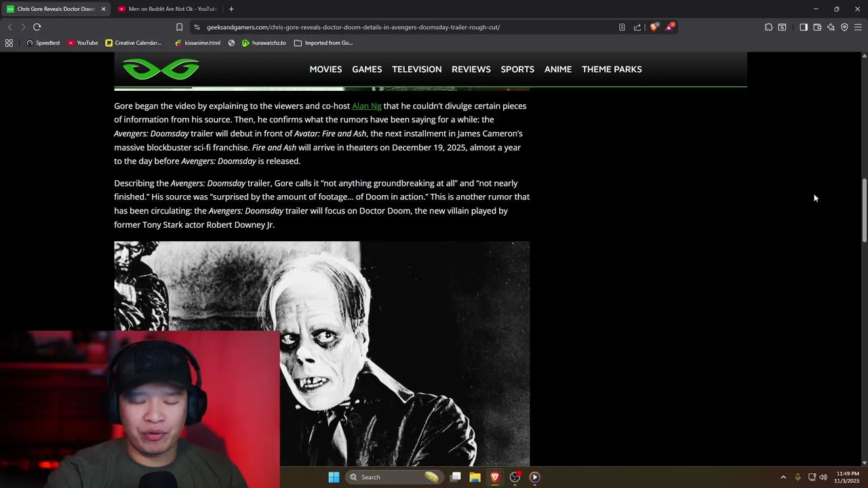Image resolution: width=868 pixels, height=488 pixels.
Task: Open the REVIEWS menu item
Action: click(x=471, y=69)
